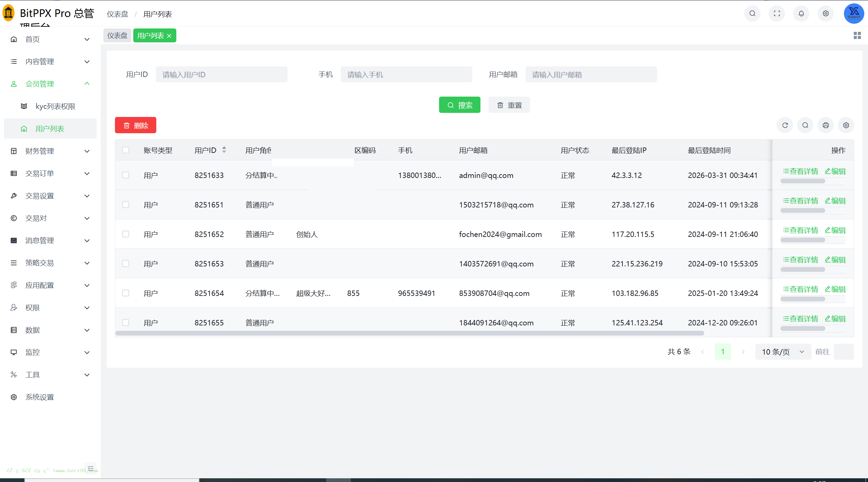The image size is (868, 482).
Task: Click the 权限 user-lock icon
Action: (14, 307)
